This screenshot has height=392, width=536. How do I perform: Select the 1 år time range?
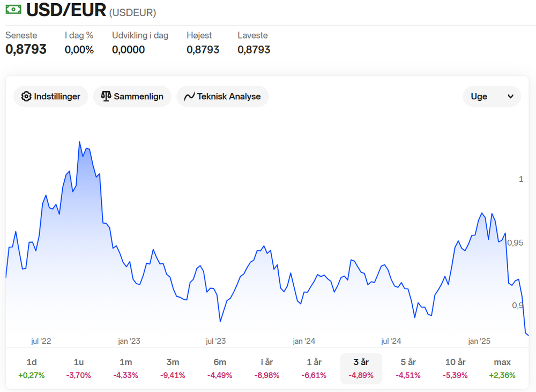[x=314, y=368]
